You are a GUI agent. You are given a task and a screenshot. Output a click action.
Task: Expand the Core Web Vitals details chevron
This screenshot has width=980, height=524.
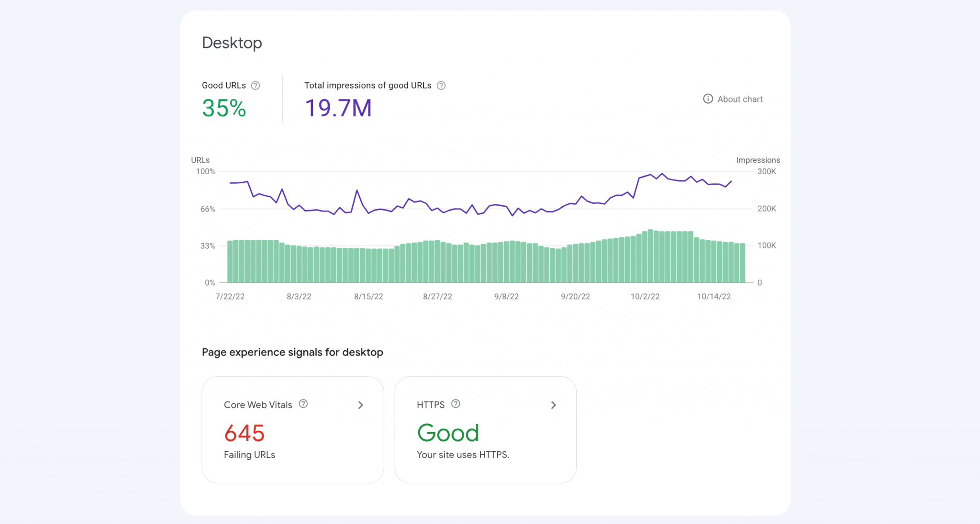click(361, 405)
